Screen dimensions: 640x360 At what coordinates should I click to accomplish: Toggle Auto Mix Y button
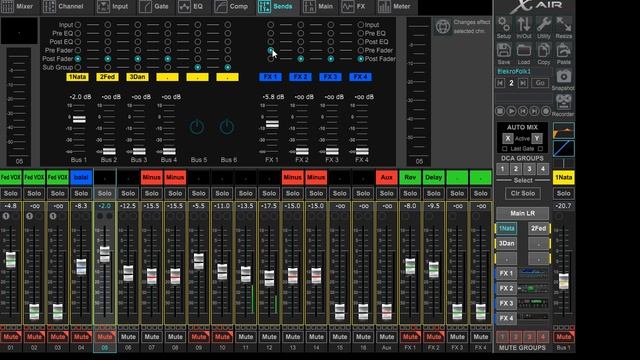tap(537, 138)
